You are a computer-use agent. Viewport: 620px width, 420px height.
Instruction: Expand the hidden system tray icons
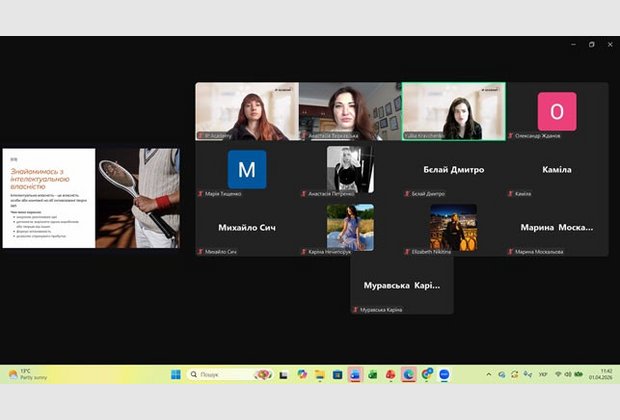[x=489, y=374]
